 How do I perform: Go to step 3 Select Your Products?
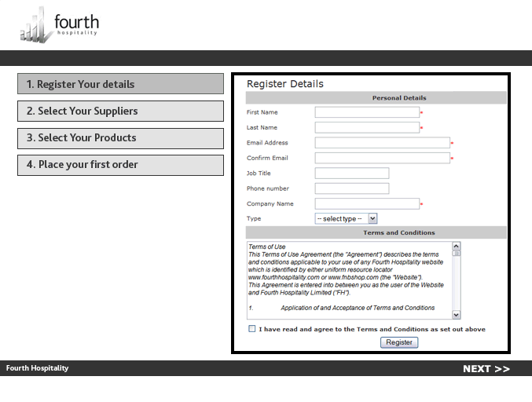tap(120, 138)
